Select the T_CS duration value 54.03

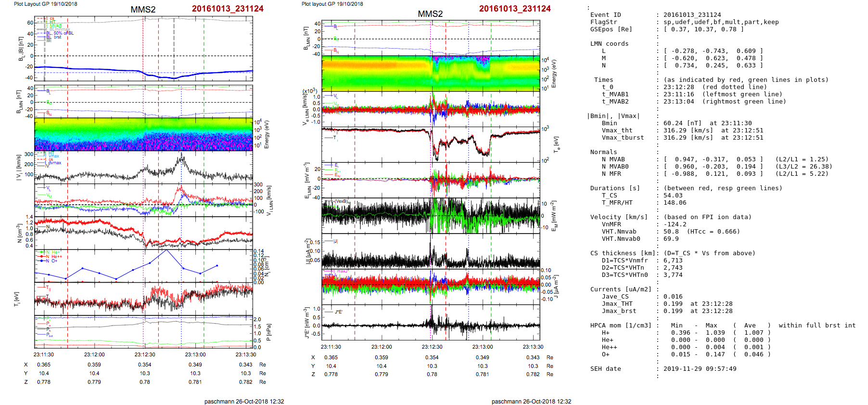click(672, 196)
